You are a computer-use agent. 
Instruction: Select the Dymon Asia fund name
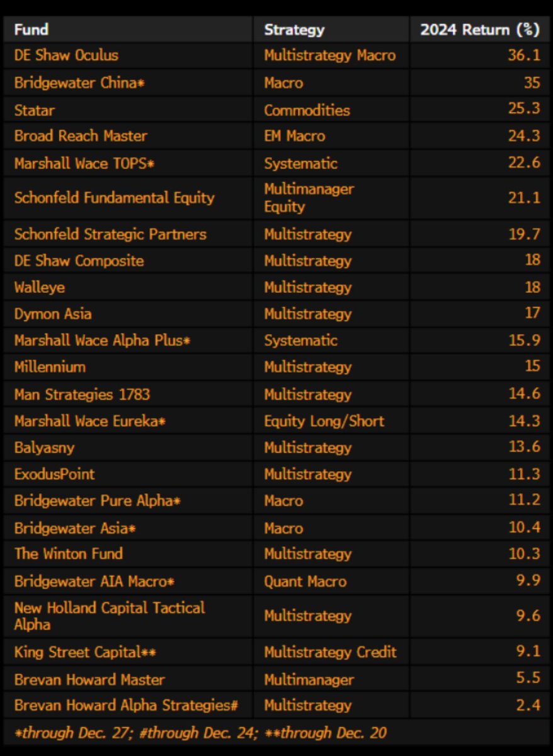click(x=53, y=314)
